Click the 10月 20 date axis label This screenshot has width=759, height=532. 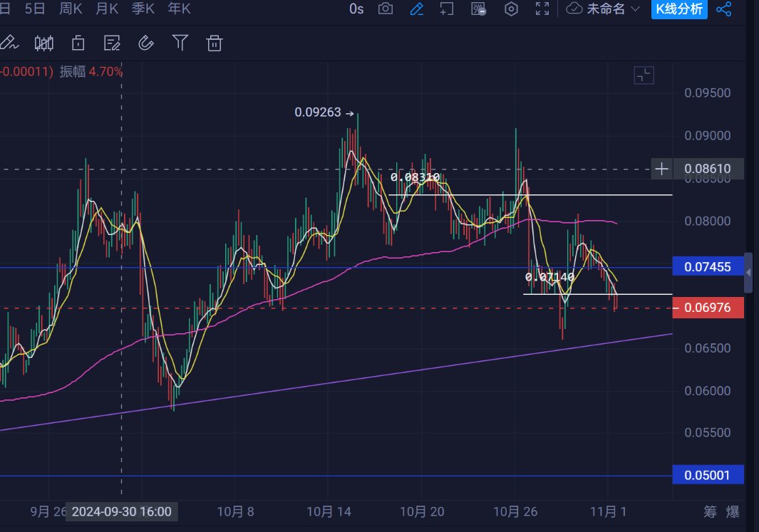(x=422, y=511)
